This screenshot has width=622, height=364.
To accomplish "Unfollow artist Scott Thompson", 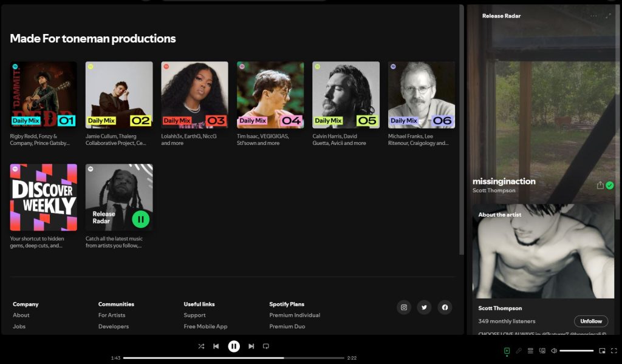I will [x=591, y=321].
